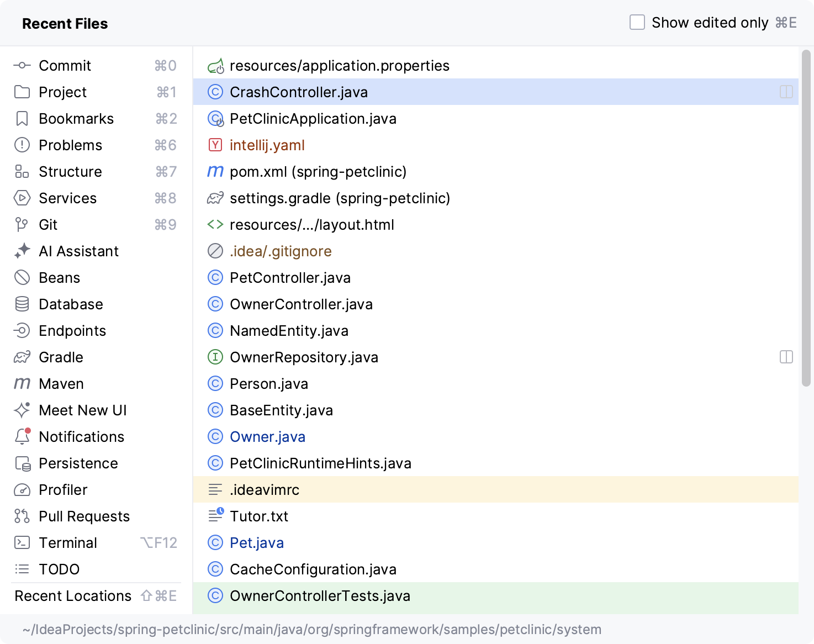
Task: Open NamedEntity.java
Action: click(x=495, y=331)
